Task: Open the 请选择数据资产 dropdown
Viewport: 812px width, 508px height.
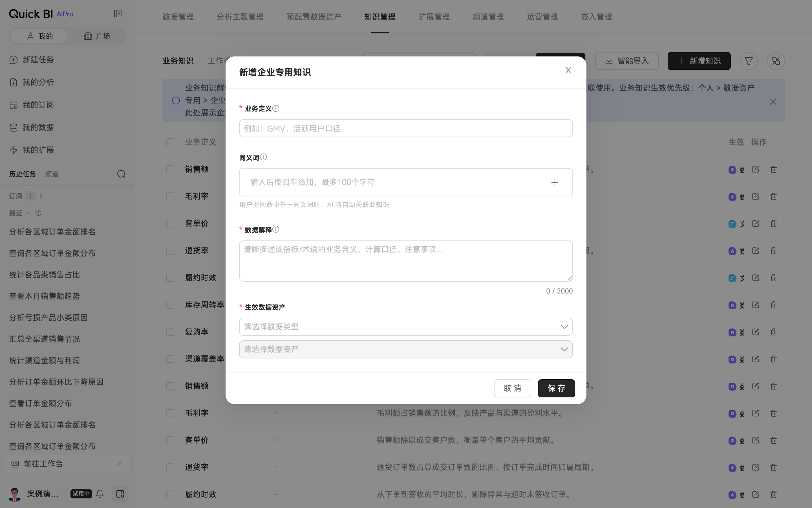Action: tap(406, 349)
